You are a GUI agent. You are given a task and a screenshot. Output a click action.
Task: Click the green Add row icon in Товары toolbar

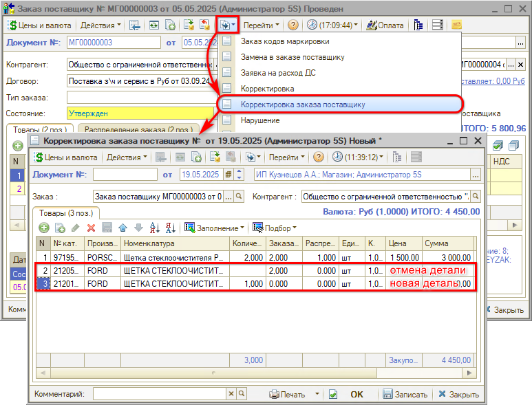(x=44, y=228)
